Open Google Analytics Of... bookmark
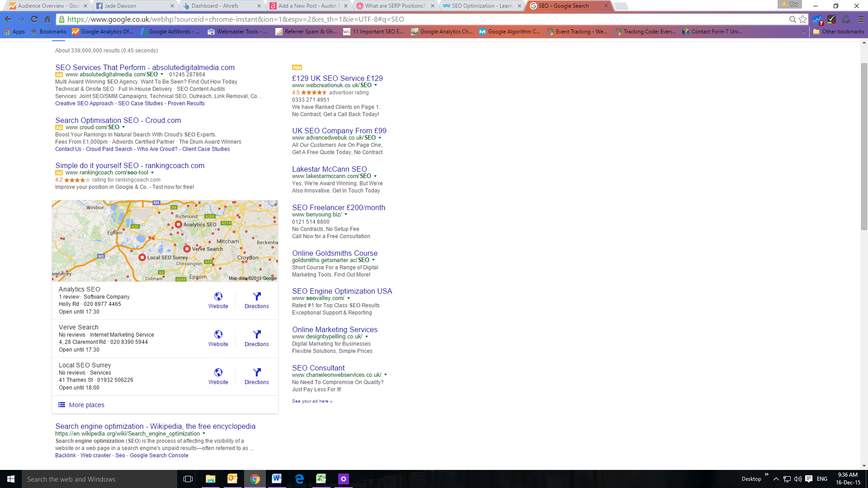The height and width of the screenshot is (488, 868). coord(102,32)
